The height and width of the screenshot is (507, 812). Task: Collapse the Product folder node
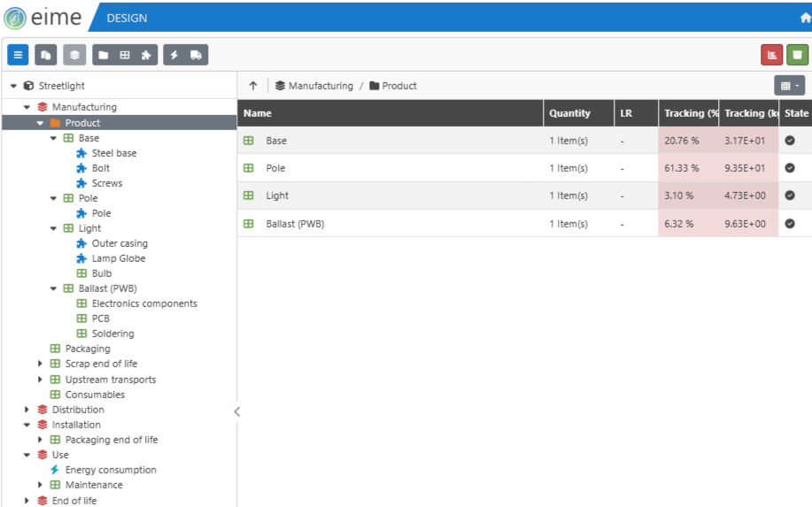[40, 123]
